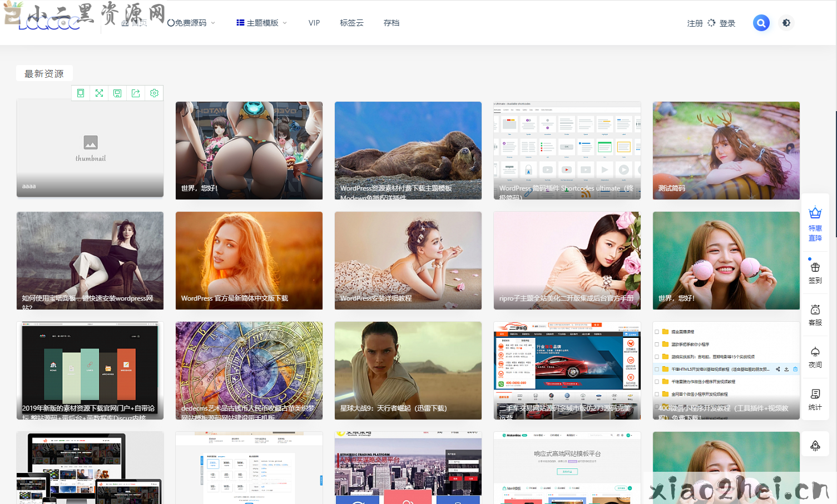Go to the 标签云 tag cloud page

pos(351,23)
